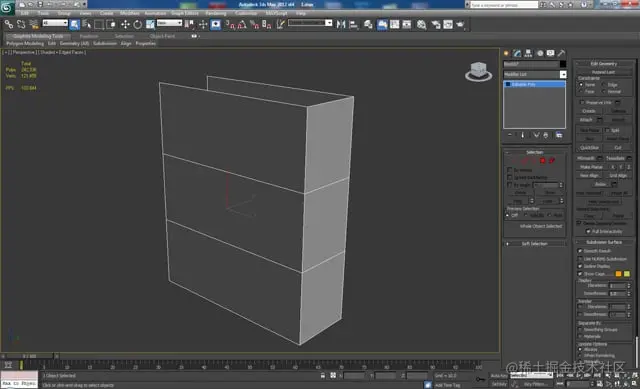Click the Use Pivot Point Center icon
Viewport: 640px width, 389px height.
click(190, 24)
